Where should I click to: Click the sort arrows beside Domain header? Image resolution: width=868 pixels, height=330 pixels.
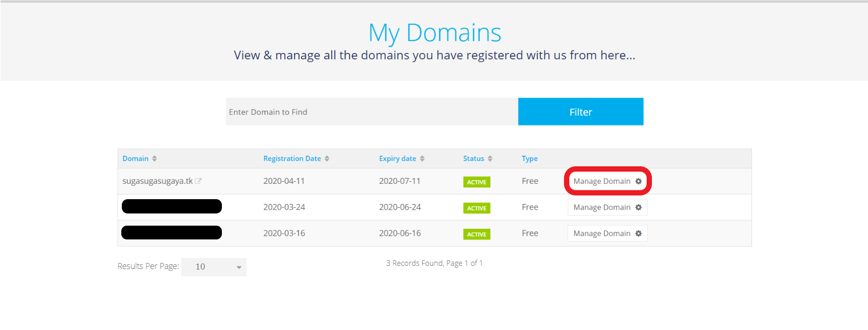154,158
